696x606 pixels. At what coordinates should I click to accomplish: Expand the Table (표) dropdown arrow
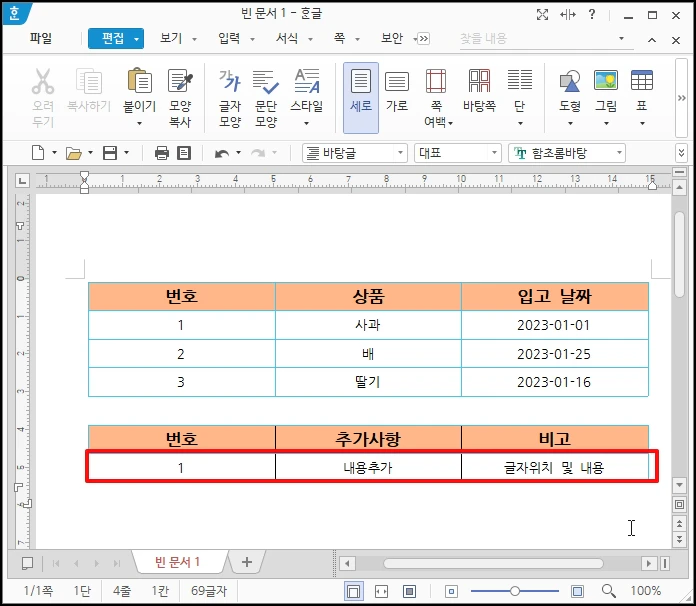(x=642, y=123)
